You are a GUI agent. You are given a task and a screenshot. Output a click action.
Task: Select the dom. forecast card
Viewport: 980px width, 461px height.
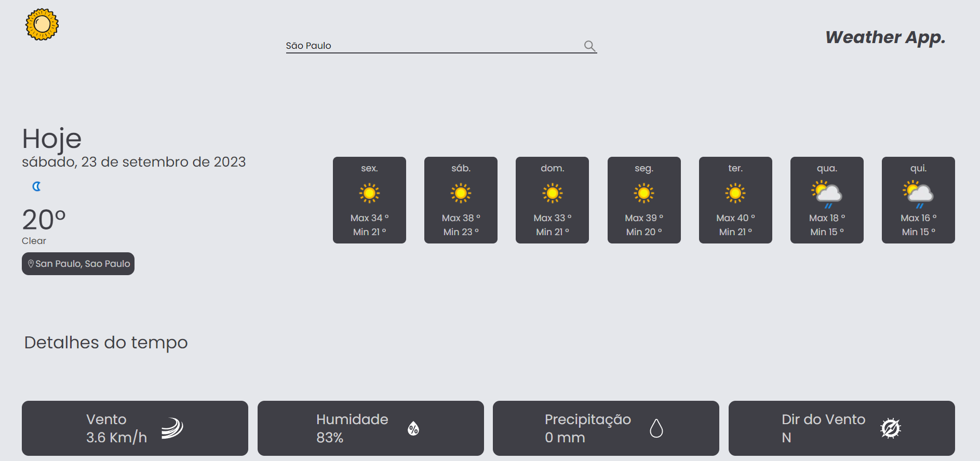[x=552, y=200]
